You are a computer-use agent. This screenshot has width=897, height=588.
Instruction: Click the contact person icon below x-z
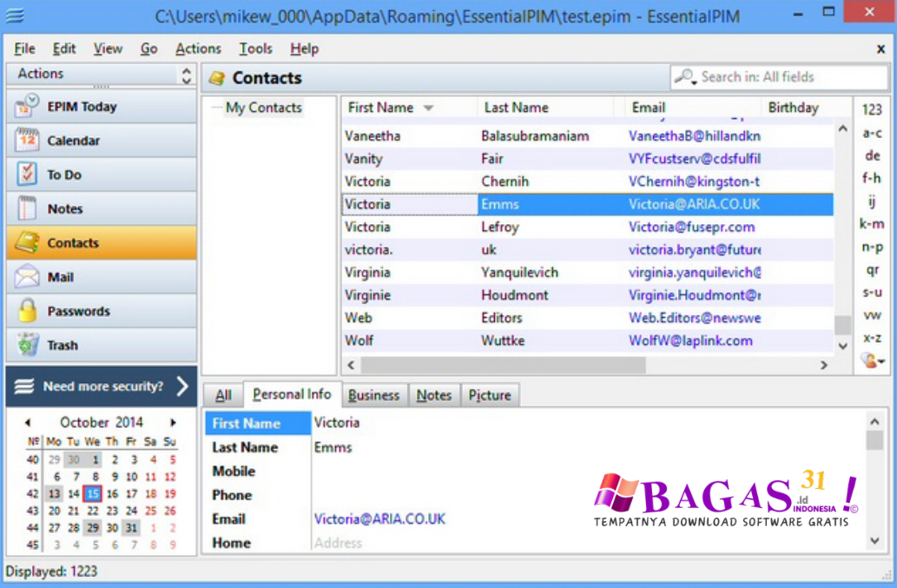(872, 360)
